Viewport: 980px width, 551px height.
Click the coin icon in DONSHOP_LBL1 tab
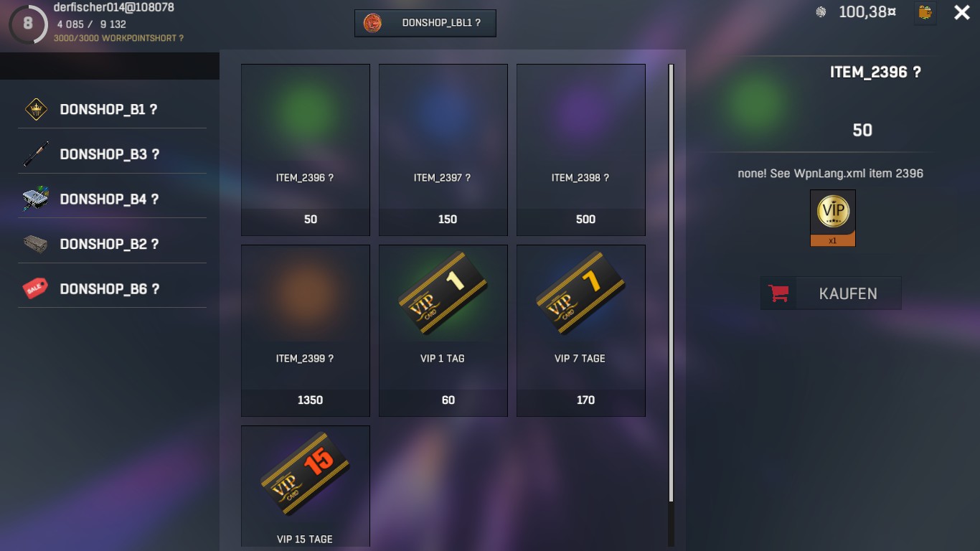(372, 23)
